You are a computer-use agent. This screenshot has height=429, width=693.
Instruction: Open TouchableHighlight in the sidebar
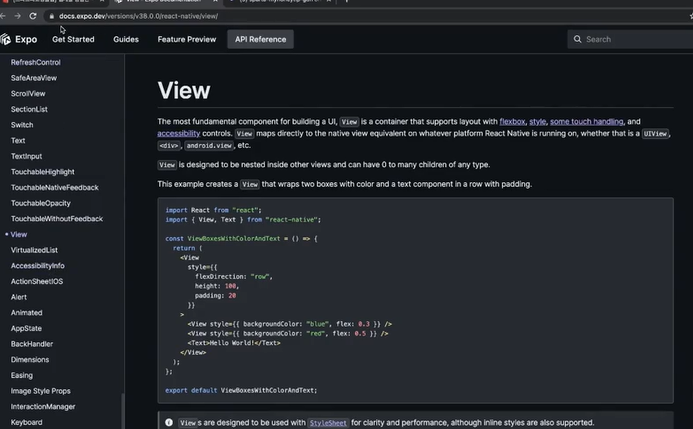click(43, 172)
